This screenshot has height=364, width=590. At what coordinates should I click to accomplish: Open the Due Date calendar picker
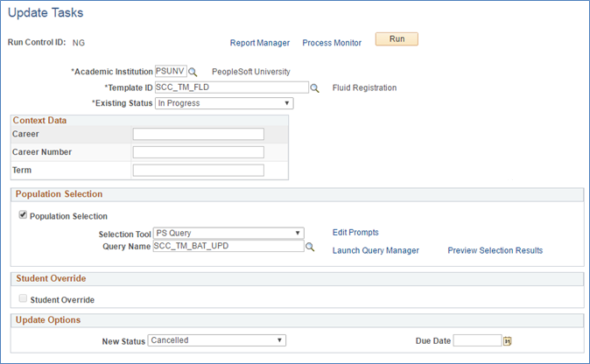point(507,340)
